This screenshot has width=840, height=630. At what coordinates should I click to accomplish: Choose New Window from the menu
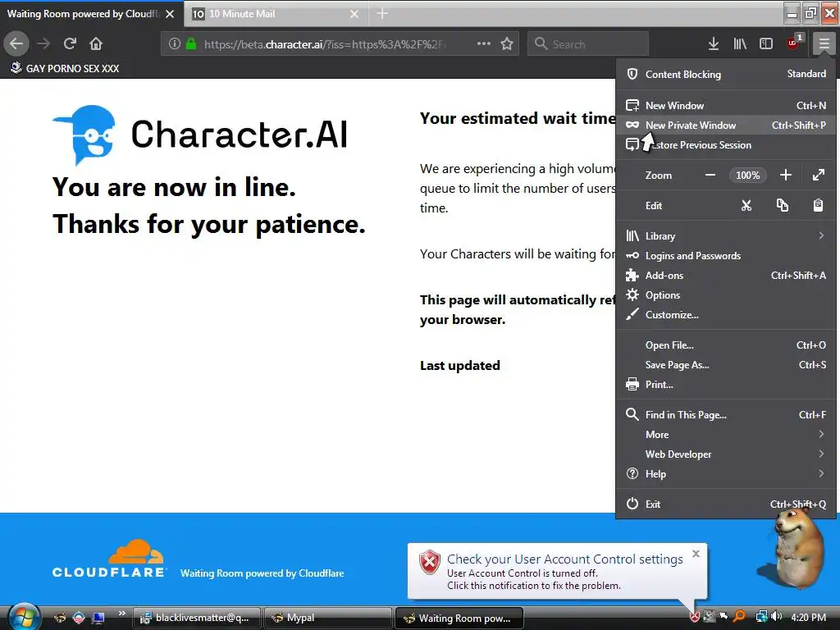pyautogui.click(x=726, y=106)
